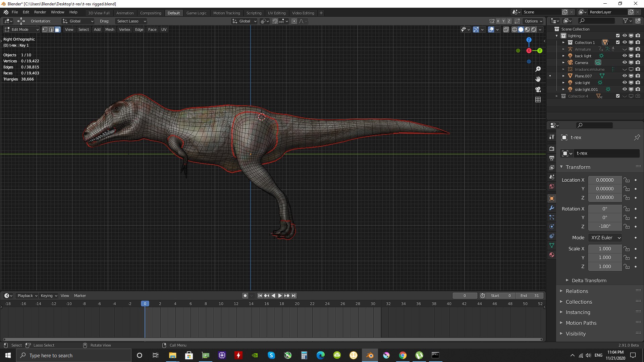Open the rotation Mode XYZ Euler dropdown
Image resolution: width=644 pixels, height=362 pixels.
click(x=605, y=238)
